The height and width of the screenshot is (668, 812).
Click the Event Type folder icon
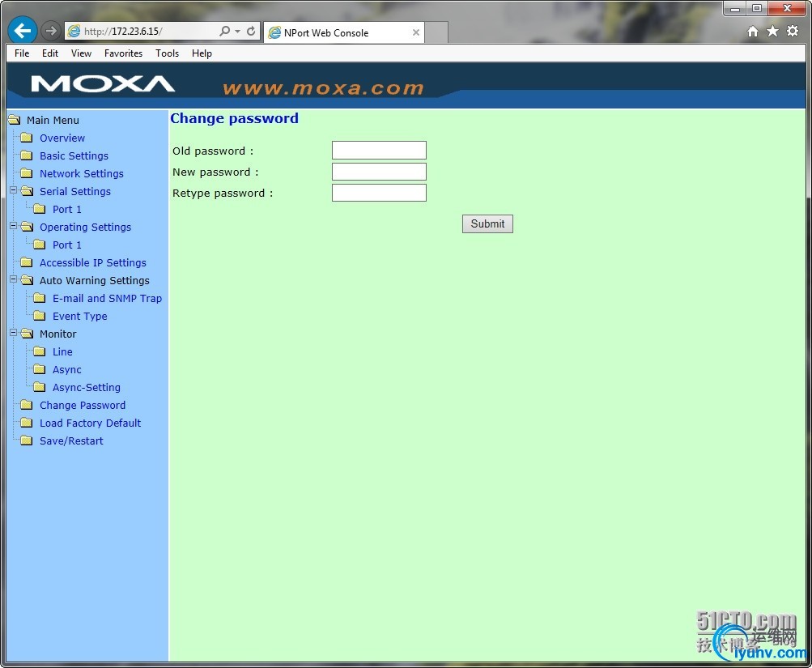click(x=40, y=315)
